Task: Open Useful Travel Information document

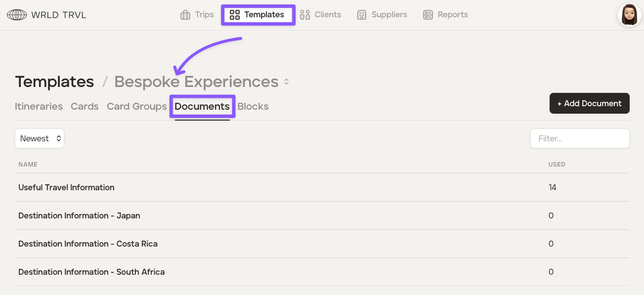Action: (x=66, y=187)
